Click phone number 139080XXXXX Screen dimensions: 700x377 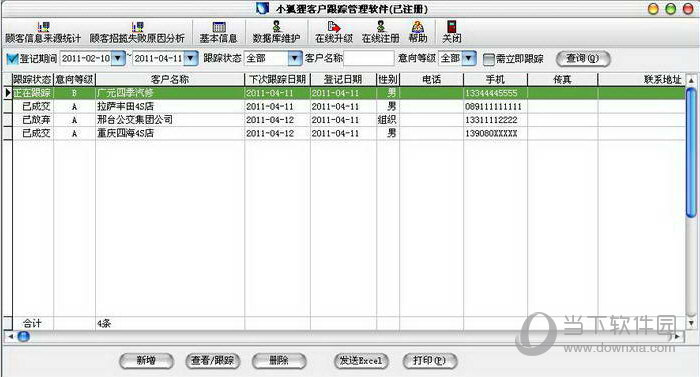491,133
